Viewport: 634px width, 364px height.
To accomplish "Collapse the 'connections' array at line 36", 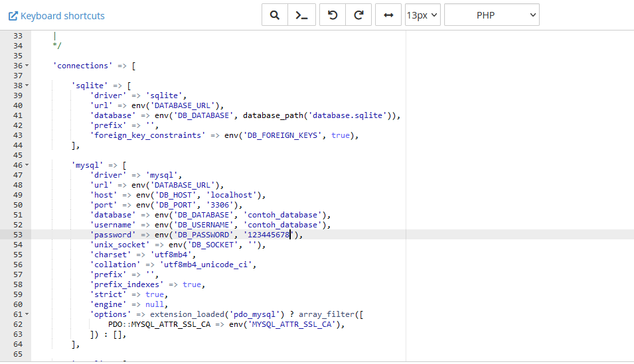I will pyautogui.click(x=27, y=66).
